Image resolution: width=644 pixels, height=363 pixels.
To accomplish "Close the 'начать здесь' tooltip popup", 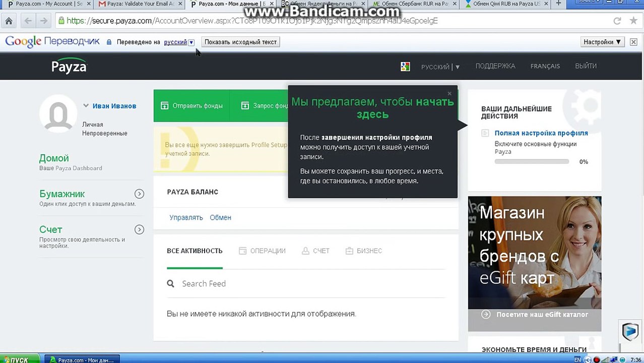I will point(449,93).
